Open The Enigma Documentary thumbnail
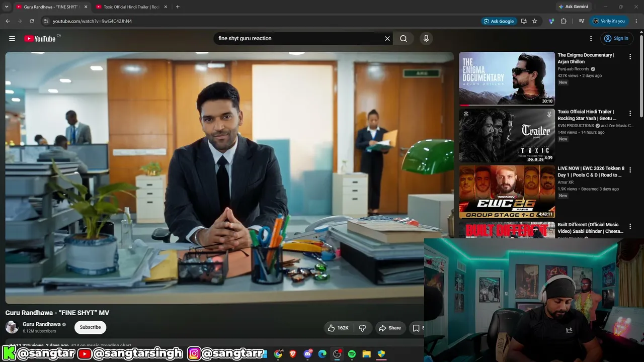The image size is (644, 362). 507,78
